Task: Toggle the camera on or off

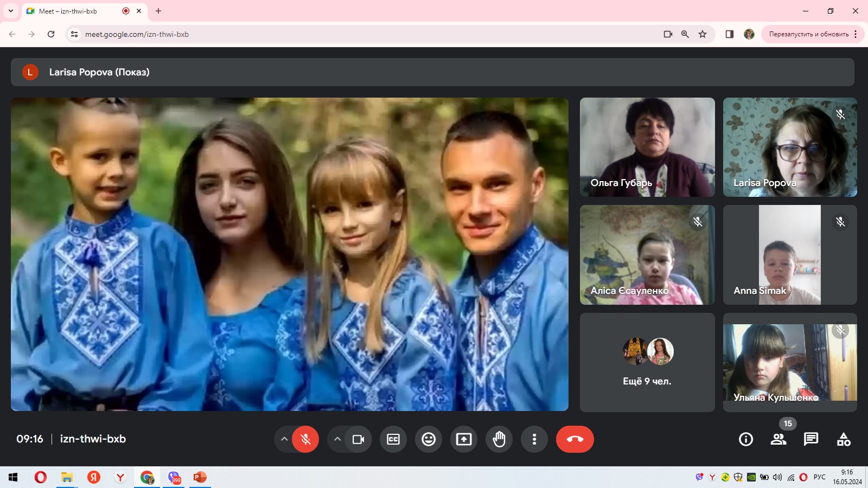Action: 358,439
